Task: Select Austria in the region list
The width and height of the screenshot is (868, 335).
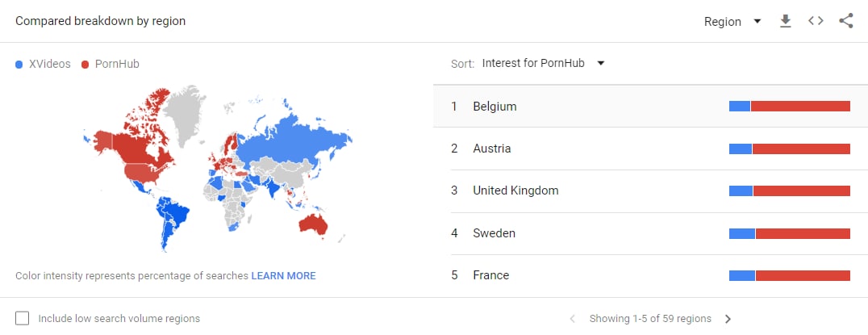Action: [650, 149]
